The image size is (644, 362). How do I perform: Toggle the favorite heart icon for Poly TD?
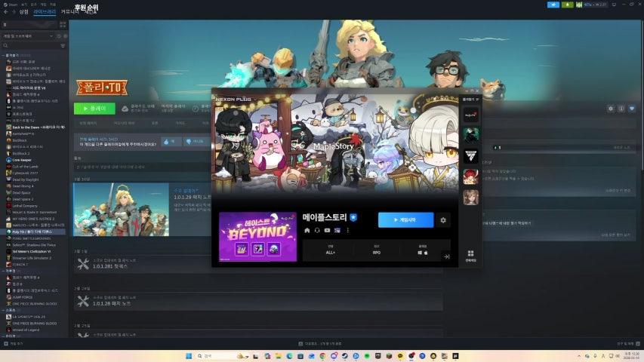[x=632, y=109]
